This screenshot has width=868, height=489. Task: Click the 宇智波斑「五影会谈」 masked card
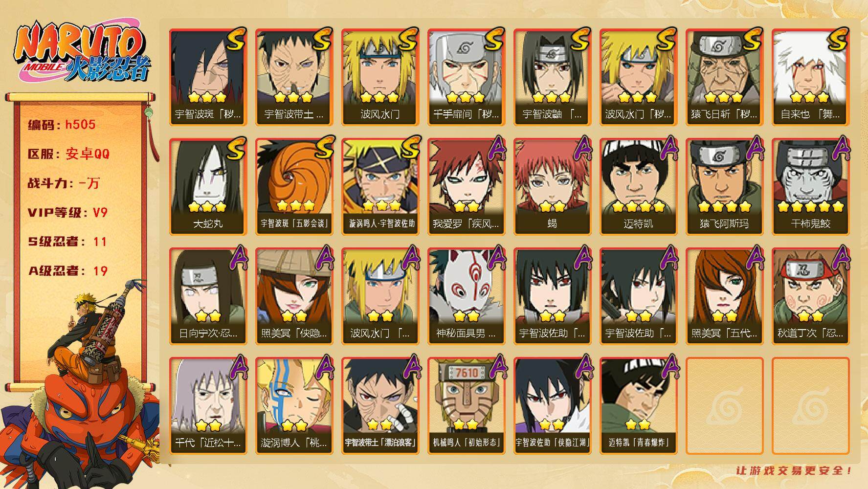294,186
